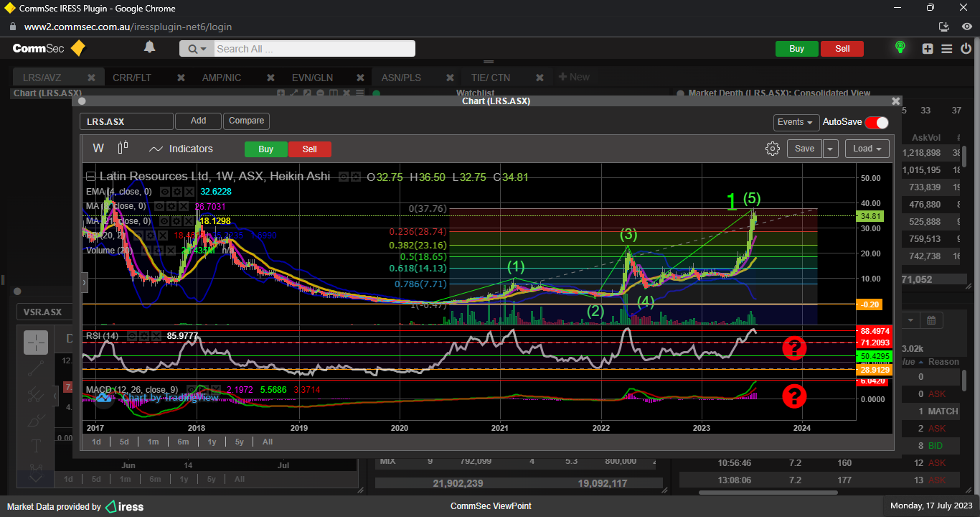Click the TradingView cloud logo icon
The image size is (980, 517).
pos(104,397)
